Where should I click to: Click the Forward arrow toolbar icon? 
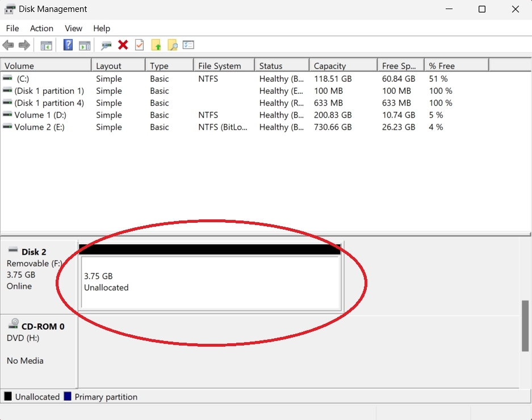coord(24,45)
